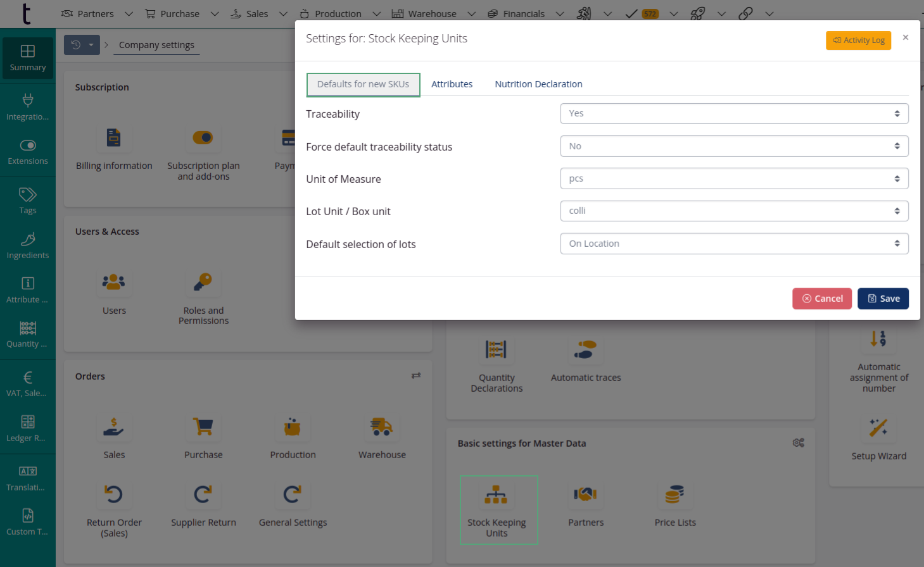The height and width of the screenshot is (567, 924).
Task: Switch to the Attributes tab
Action: [452, 84]
